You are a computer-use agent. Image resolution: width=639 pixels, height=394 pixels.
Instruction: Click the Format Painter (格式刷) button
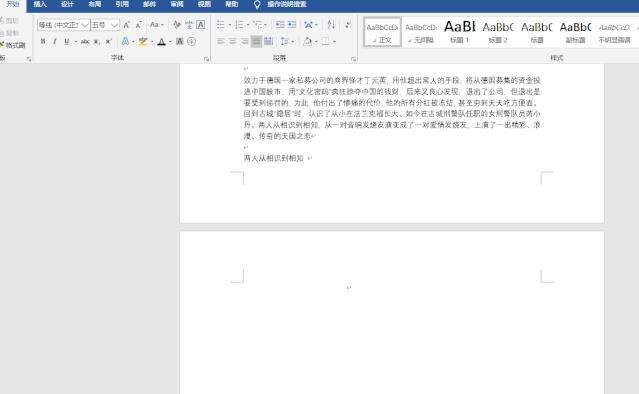13,45
